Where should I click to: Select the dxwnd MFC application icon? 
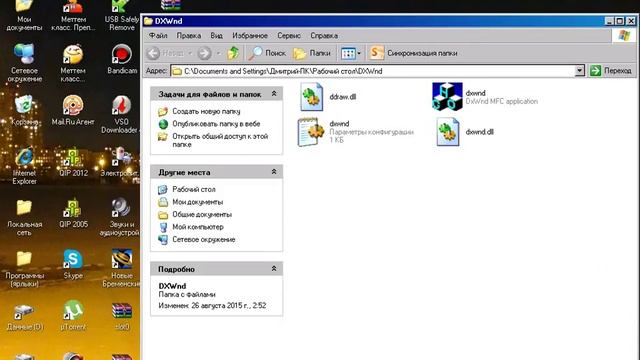[447, 96]
